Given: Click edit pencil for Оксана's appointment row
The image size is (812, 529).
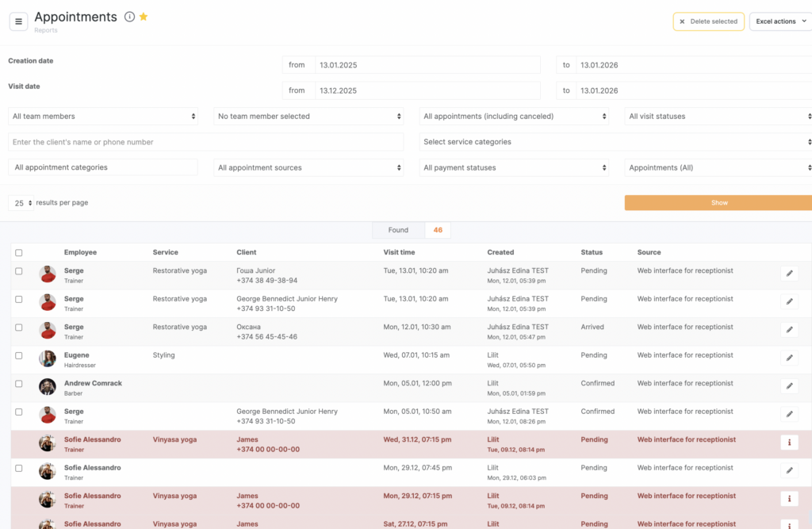Looking at the screenshot, I should (x=789, y=330).
